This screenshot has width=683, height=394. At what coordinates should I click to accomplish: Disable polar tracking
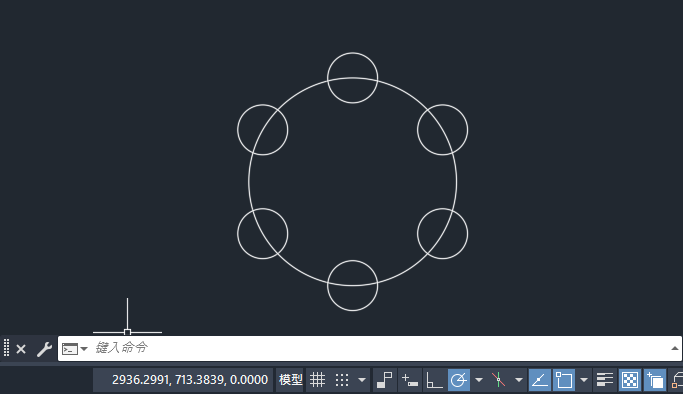[459, 380]
